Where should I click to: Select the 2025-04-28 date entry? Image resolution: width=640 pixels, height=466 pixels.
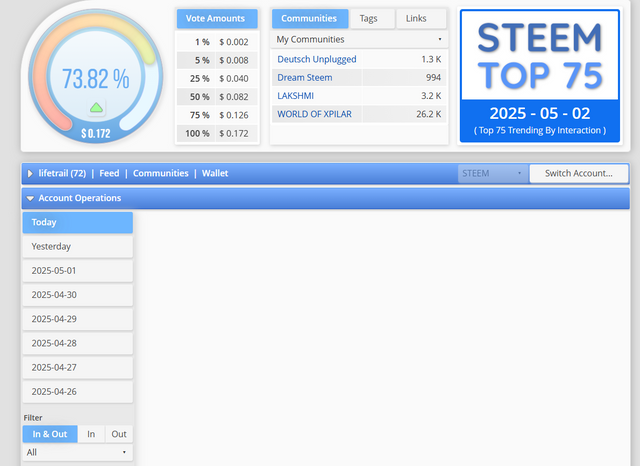coord(78,343)
